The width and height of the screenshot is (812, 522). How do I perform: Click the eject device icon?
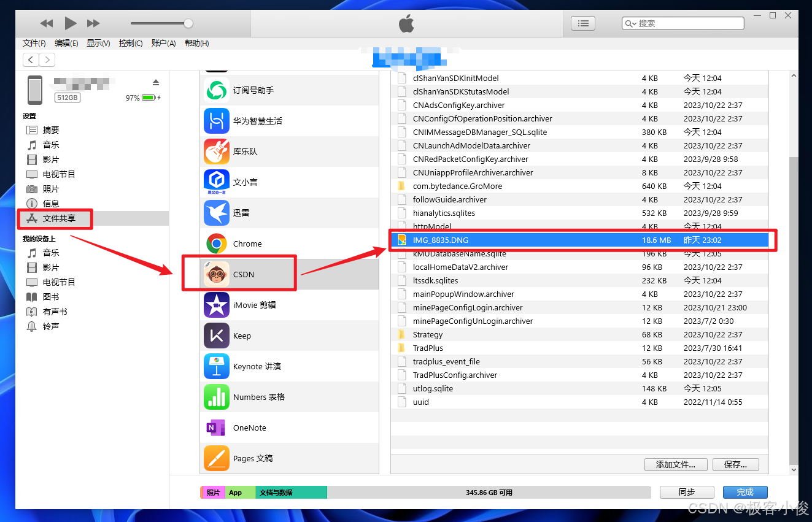coord(156,82)
